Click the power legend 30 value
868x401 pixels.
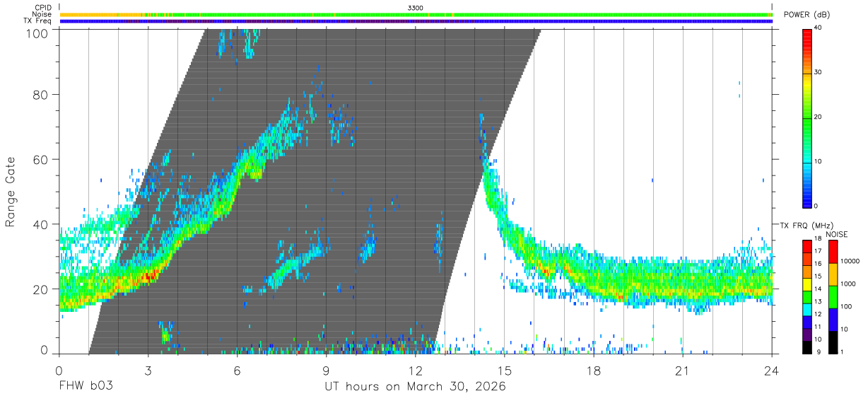pos(819,73)
